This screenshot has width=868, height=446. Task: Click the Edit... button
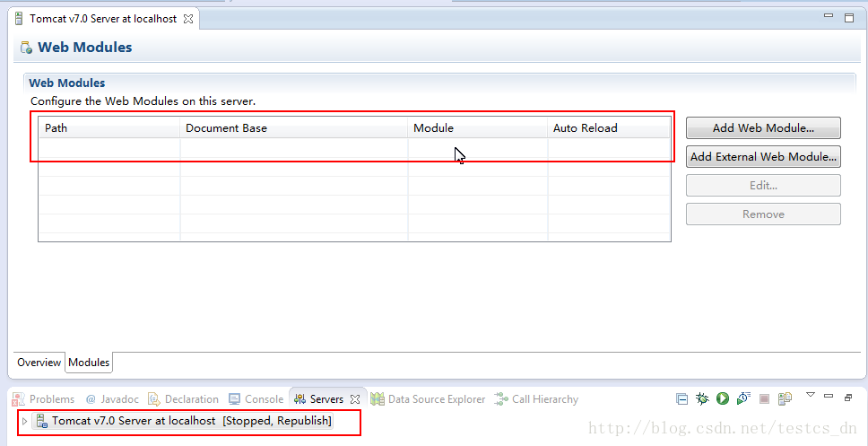coord(763,186)
